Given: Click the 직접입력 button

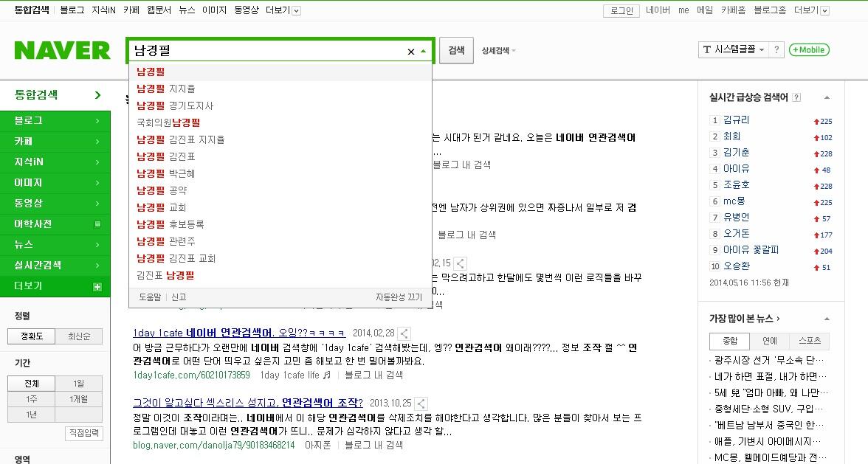Looking at the screenshot, I should pyautogui.click(x=83, y=432).
